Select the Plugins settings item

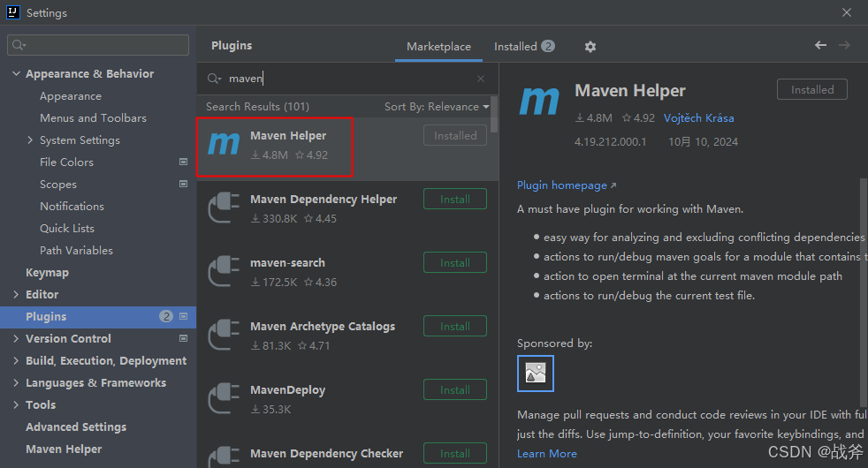click(x=98, y=316)
